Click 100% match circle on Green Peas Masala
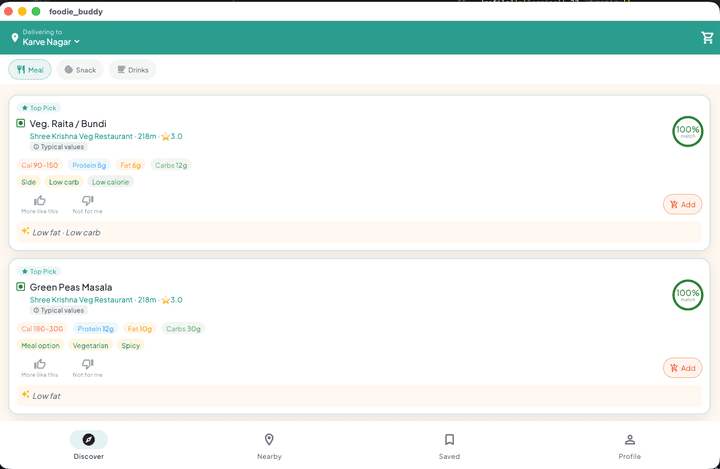This screenshot has height=469, width=720. coord(687,295)
